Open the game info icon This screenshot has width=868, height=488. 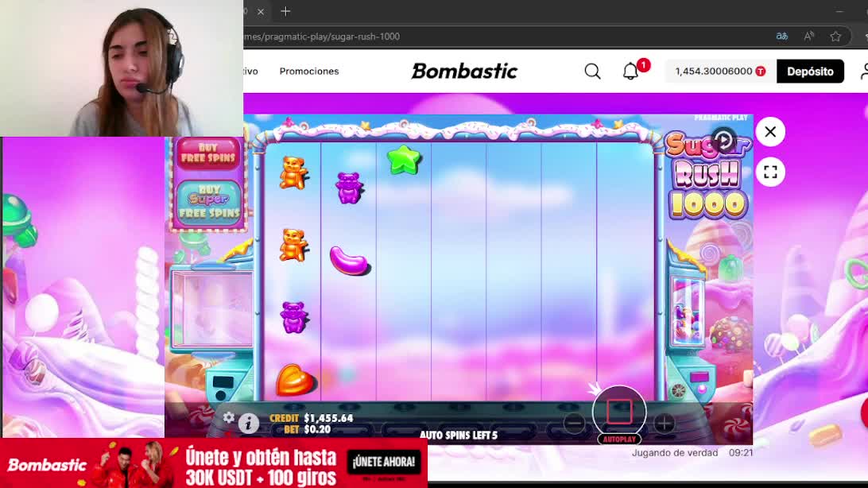249,424
